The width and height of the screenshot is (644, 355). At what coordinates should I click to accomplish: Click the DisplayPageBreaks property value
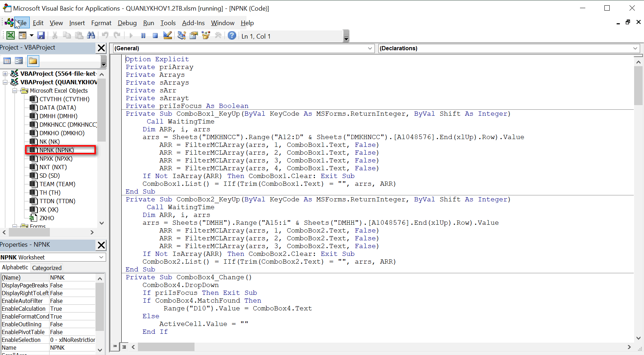tap(72, 285)
